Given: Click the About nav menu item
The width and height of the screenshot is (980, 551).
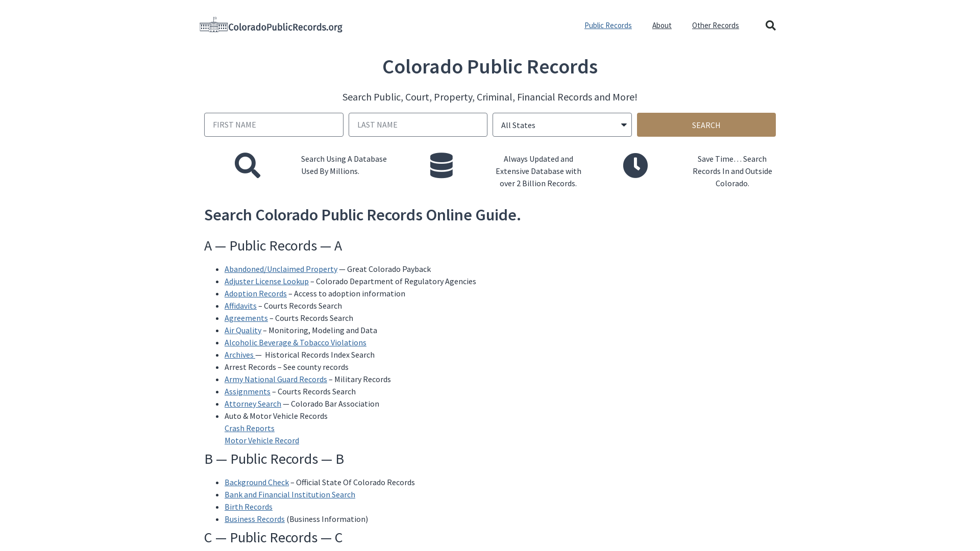Looking at the screenshot, I should (x=661, y=25).
